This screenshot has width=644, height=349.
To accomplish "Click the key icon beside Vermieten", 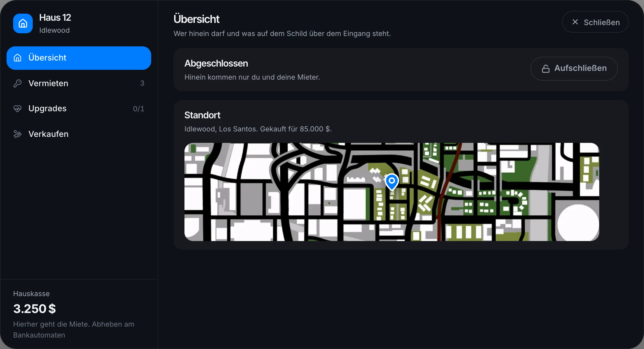I will 17,83.
